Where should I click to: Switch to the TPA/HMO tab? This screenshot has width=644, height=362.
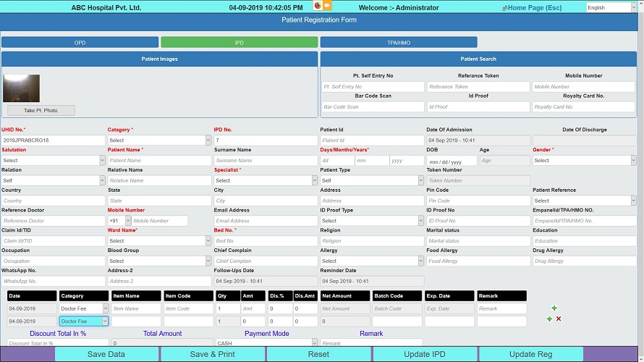[x=398, y=43]
